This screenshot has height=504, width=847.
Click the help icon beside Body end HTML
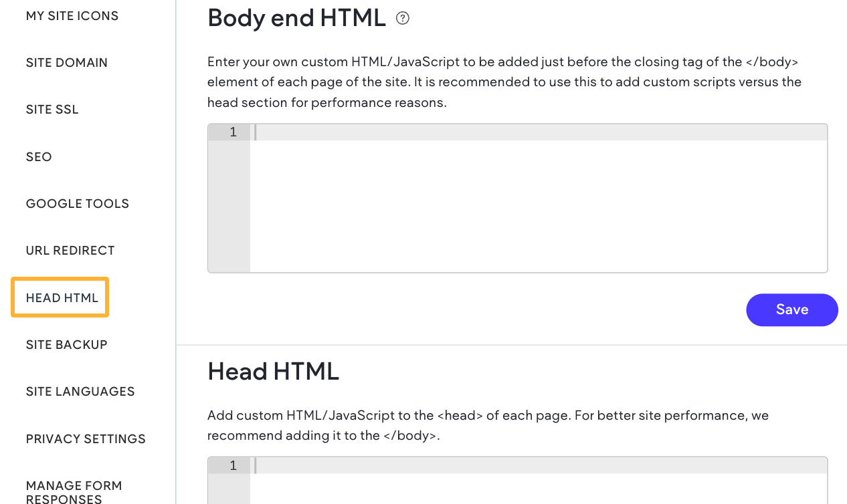point(403,19)
